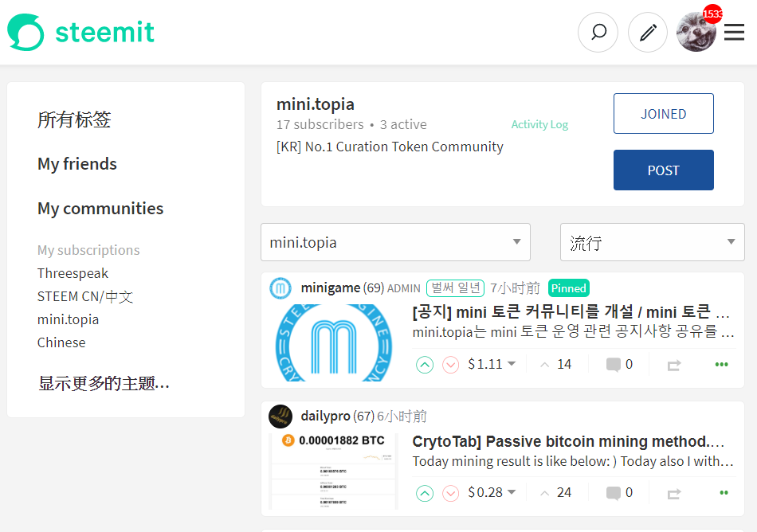This screenshot has height=532, width=757.
Task: Open the 流行 sort order dropdown
Action: pos(653,242)
